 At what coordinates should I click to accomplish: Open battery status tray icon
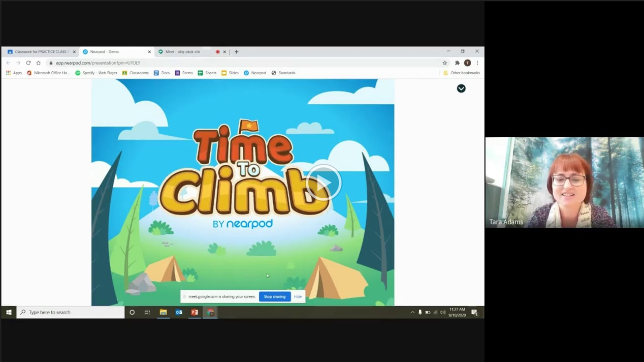428,312
